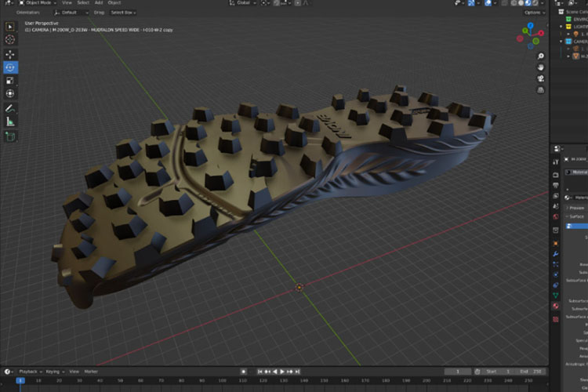Activate the Measure tool

(10, 122)
